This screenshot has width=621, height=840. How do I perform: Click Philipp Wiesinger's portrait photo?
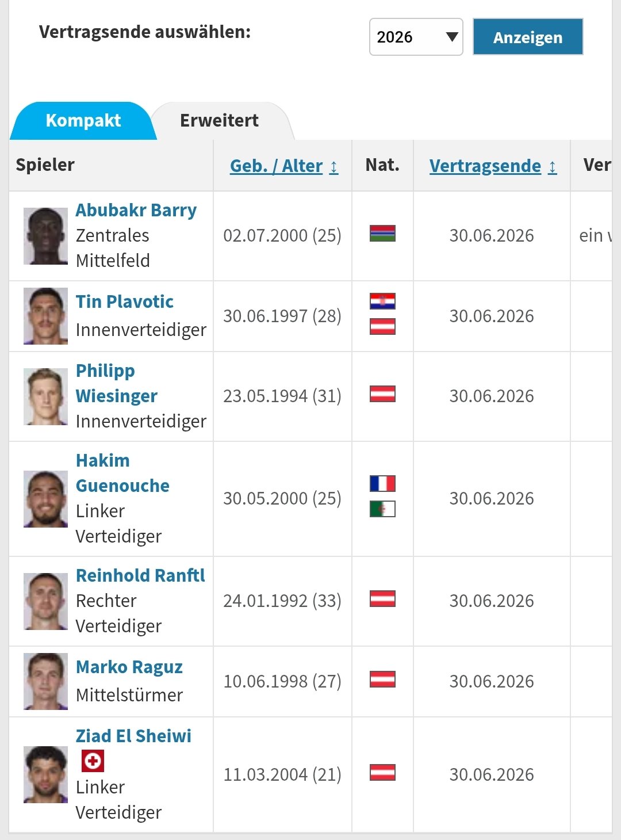[45, 396]
